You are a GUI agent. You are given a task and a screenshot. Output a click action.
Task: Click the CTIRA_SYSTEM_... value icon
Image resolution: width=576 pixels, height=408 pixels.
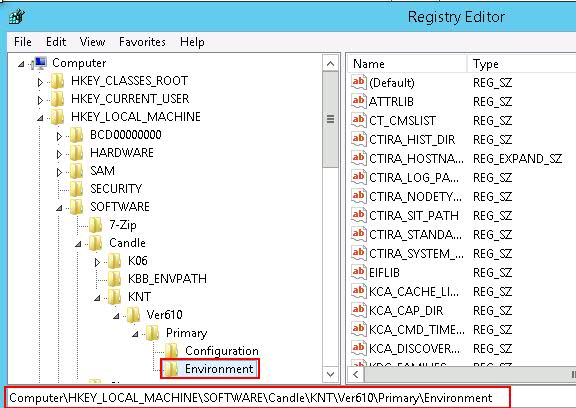tap(359, 253)
